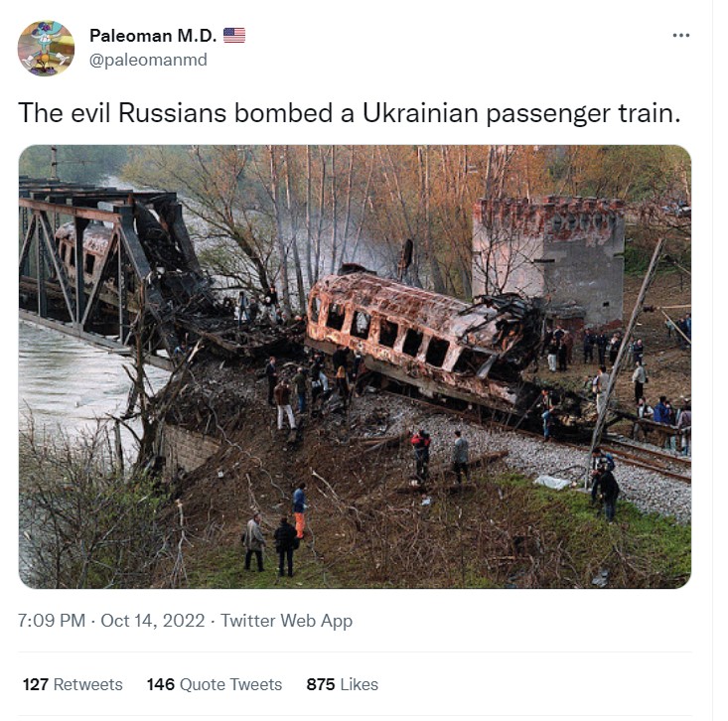Click the Oct 14, 2022 date
The image size is (728, 721).
pos(152,621)
